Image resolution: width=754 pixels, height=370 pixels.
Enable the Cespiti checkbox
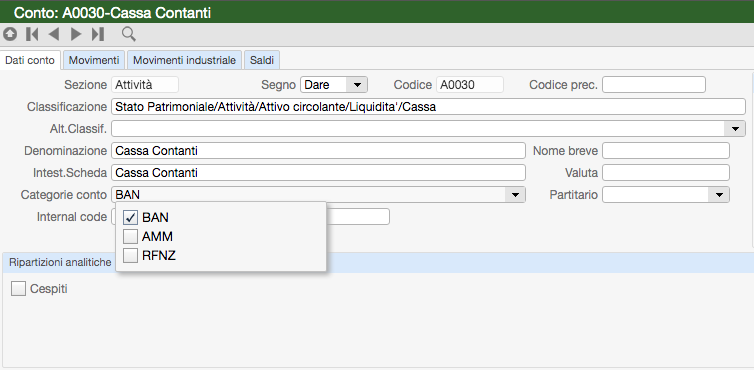click(x=18, y=289)
